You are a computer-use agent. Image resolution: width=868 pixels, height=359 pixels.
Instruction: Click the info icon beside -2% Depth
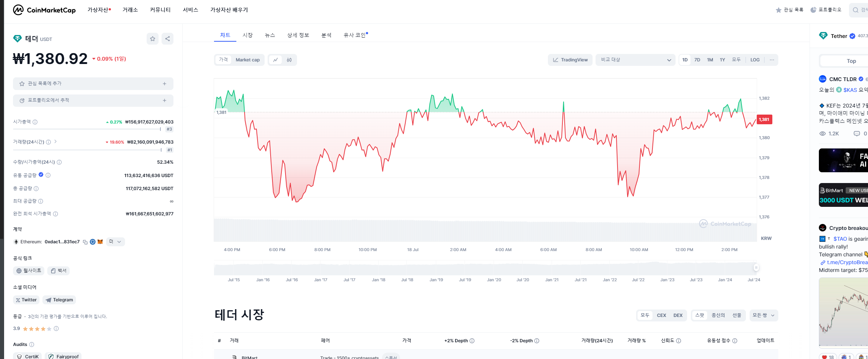click(x=537, y=341)
